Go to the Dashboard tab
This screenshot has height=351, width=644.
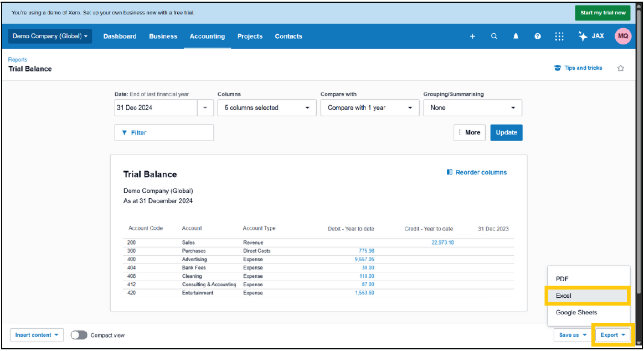[120, 36]
